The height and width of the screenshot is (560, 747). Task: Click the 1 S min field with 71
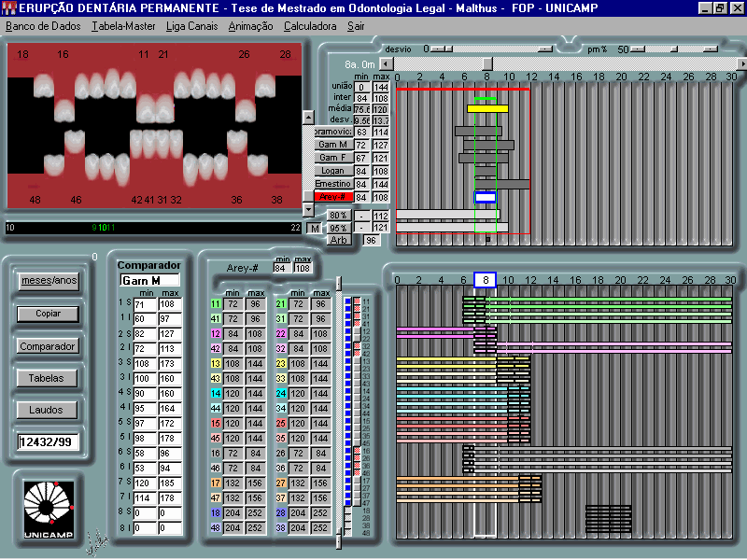tap(146, 304)
